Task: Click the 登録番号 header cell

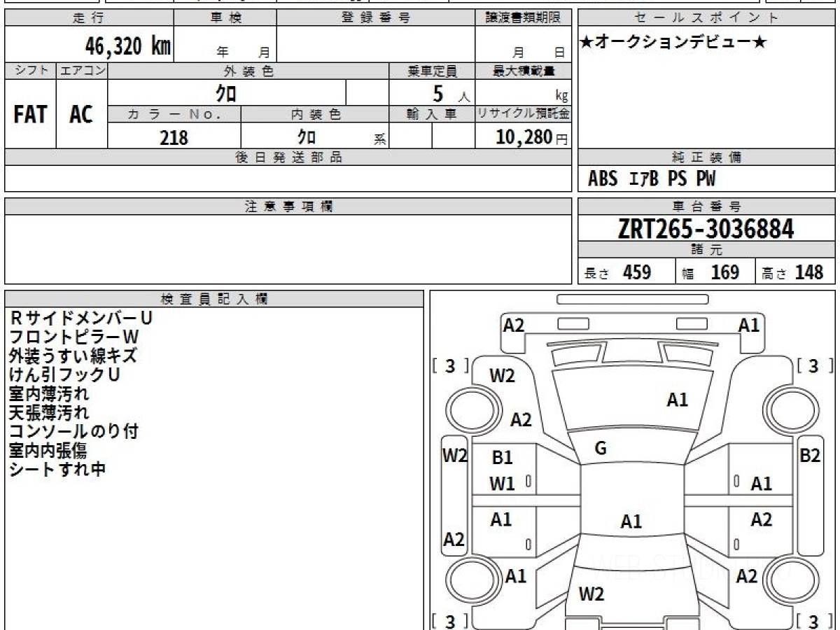Action: click(x=376, y=19)
